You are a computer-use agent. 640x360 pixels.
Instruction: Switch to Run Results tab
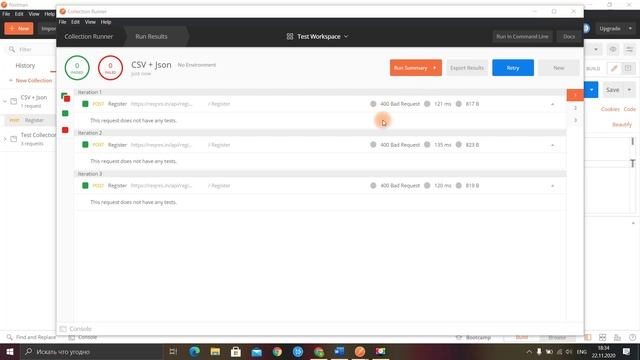[151, 36]
